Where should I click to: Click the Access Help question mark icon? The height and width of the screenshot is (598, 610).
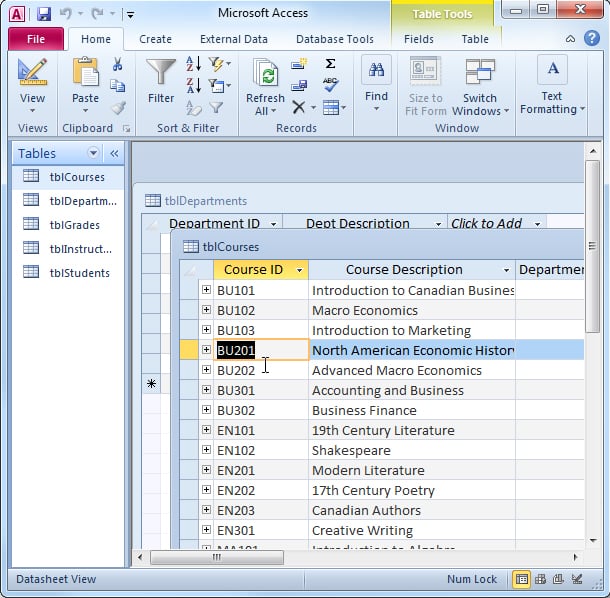coord(592,39)
